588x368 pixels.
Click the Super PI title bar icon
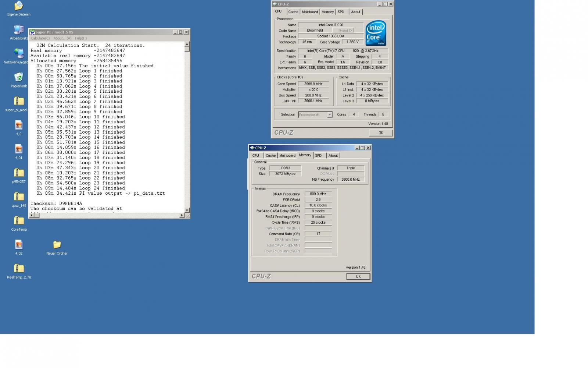pyautogui.click(x=32, y=32)
